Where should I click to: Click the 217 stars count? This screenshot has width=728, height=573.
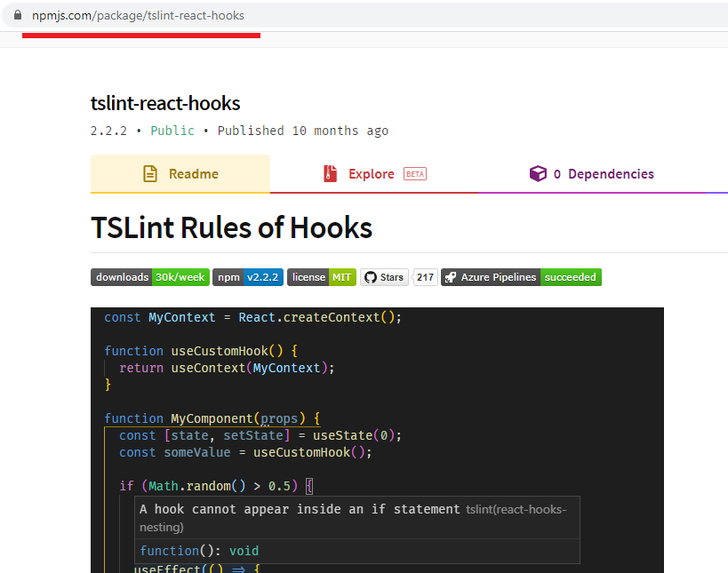(x=426, y=277)
